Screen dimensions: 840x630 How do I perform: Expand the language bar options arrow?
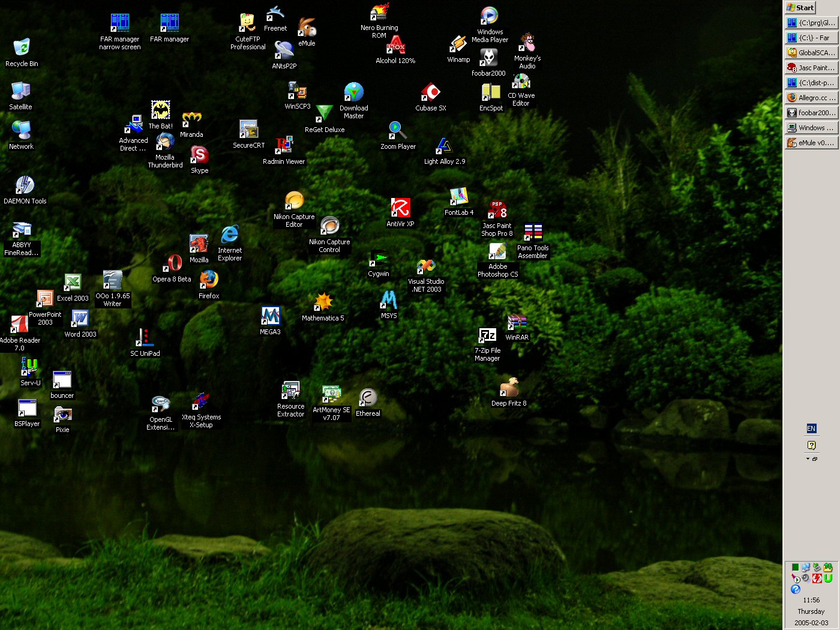(808, 459)
